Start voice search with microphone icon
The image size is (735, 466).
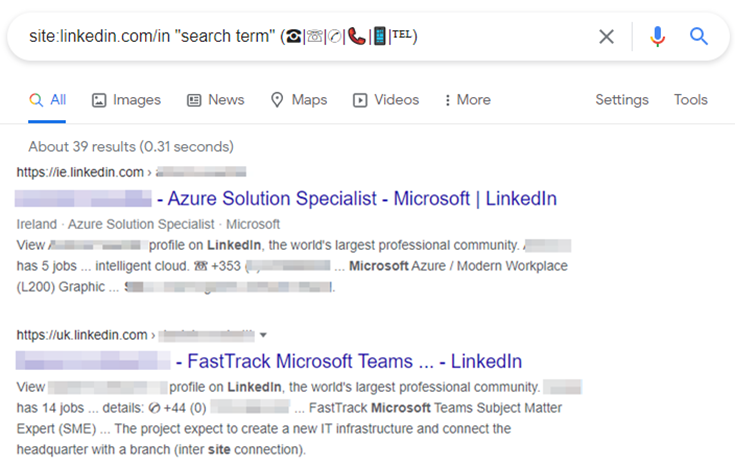pyautogui.click(x=657, y=37)
